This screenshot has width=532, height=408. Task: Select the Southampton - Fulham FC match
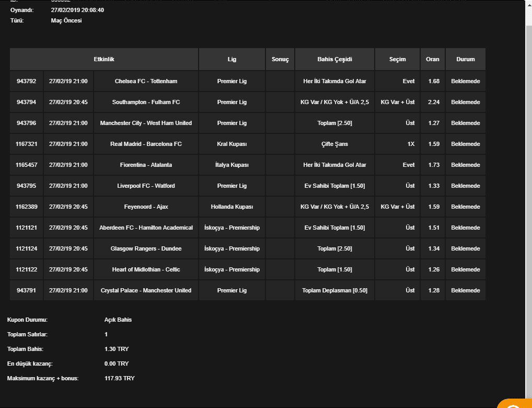[x=146, y=102]
